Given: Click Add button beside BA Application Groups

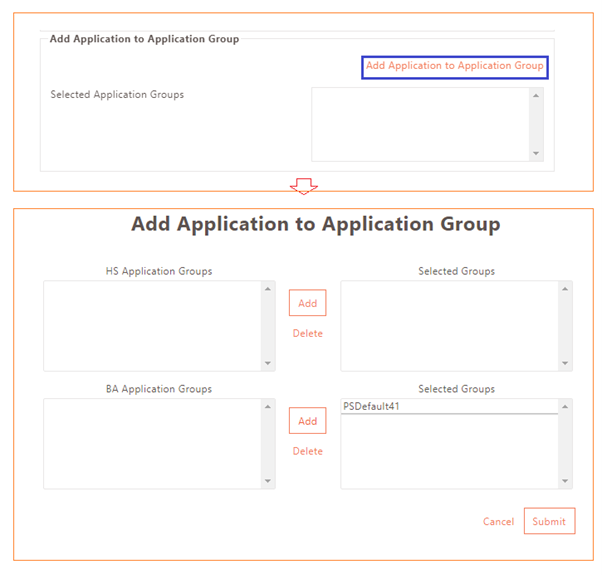Looking at the screenshot, I should pyautogui.click(x=308, y=421).
